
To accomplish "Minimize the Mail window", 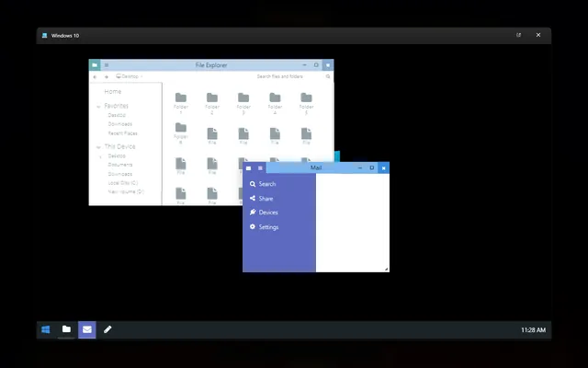I will point(360,167).
